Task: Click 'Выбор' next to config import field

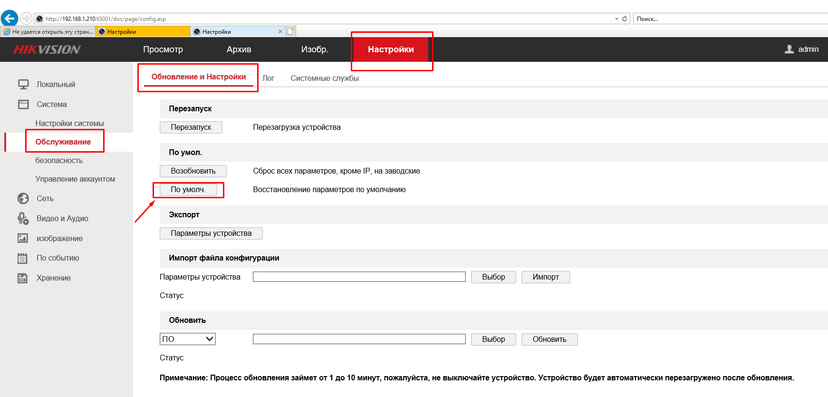Action: coord(494,277)
